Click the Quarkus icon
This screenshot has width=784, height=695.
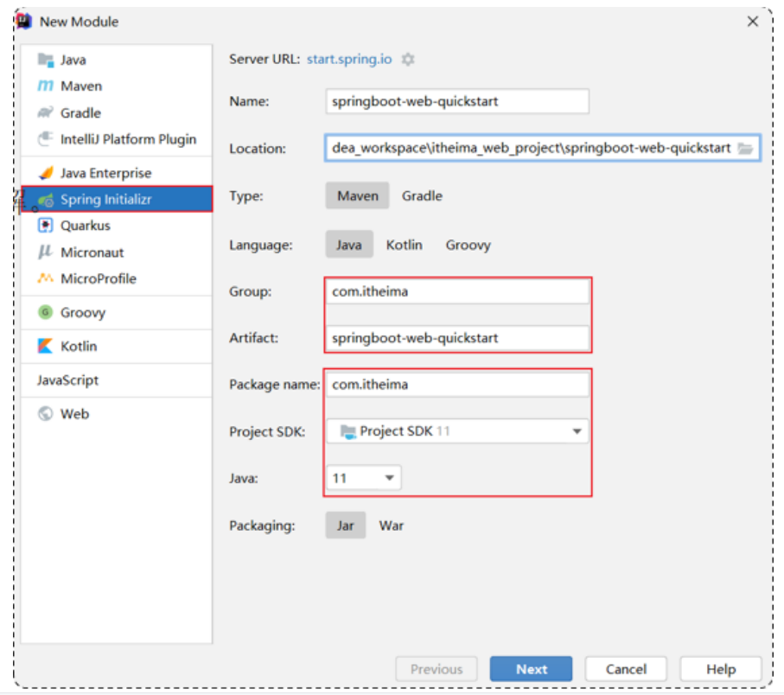(x=46, y=226)
